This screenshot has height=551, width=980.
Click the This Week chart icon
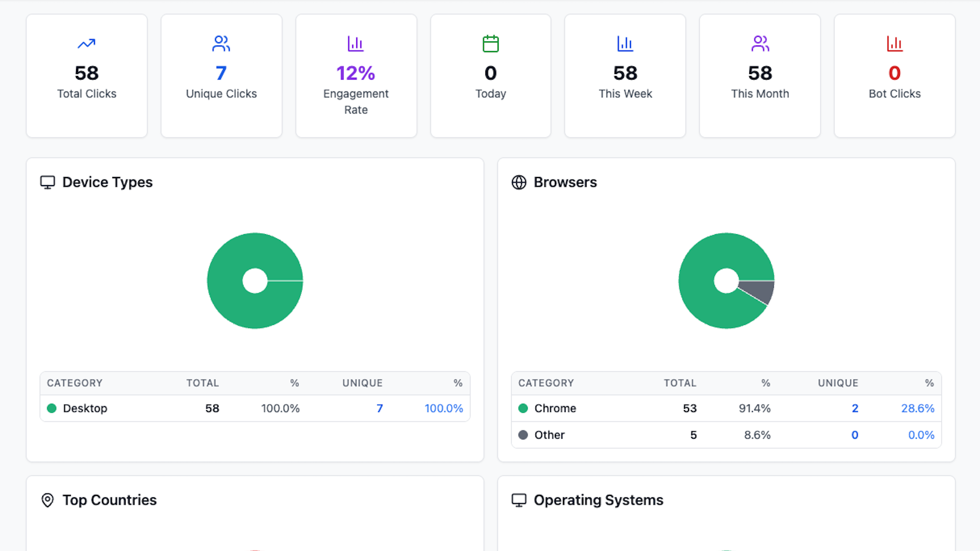coord(625,44)
